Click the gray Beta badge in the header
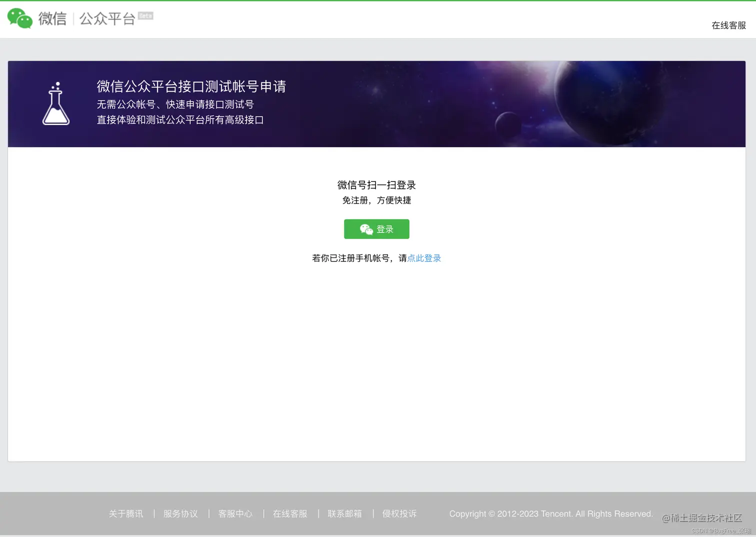Image resolution: width=756 pixels, height=537 pixels. tap(145, 15)
